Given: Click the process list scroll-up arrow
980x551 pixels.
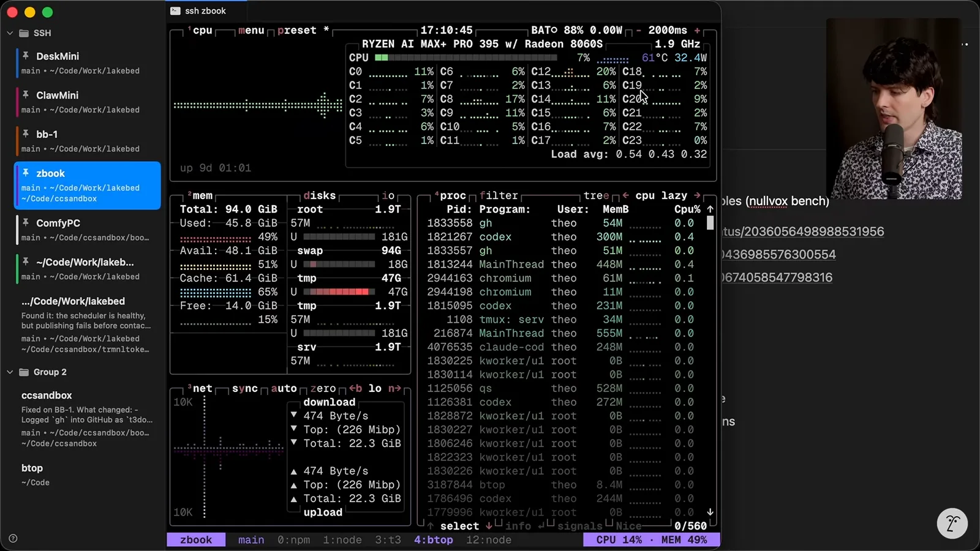Looking at the screenshot, I should [x=710, y=209].
